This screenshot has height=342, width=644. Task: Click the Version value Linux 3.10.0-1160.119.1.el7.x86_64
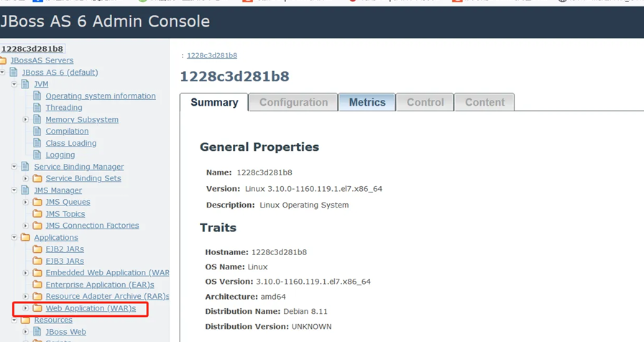pyautogui.click(x=313, y=189)
